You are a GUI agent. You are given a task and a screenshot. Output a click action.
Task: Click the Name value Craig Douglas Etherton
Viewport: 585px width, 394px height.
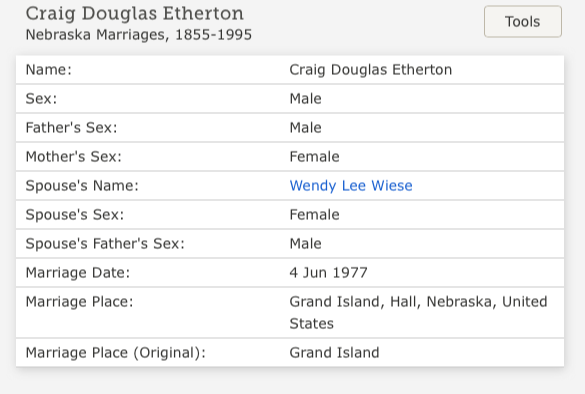[370, 70]
